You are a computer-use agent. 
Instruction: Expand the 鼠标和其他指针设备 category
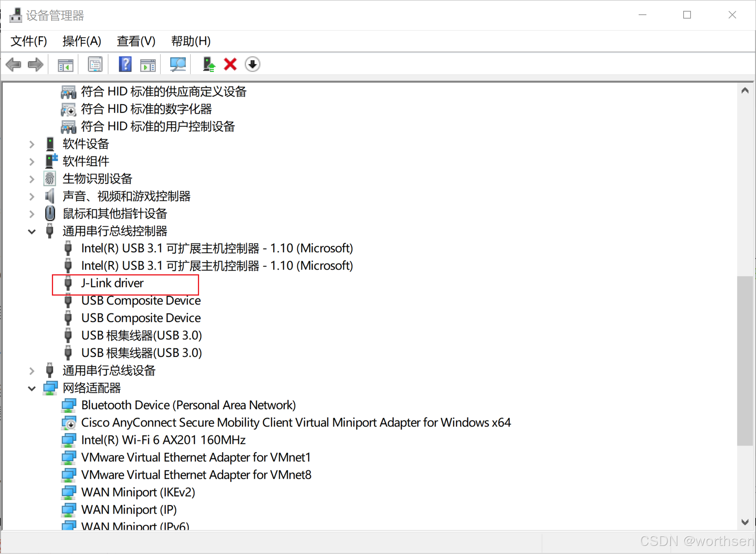coord(32,214)
